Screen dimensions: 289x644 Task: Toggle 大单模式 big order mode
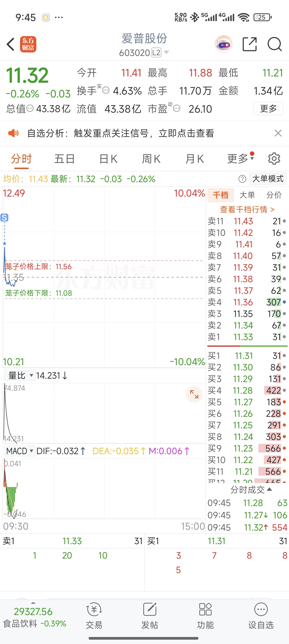[x=268, y=179]
